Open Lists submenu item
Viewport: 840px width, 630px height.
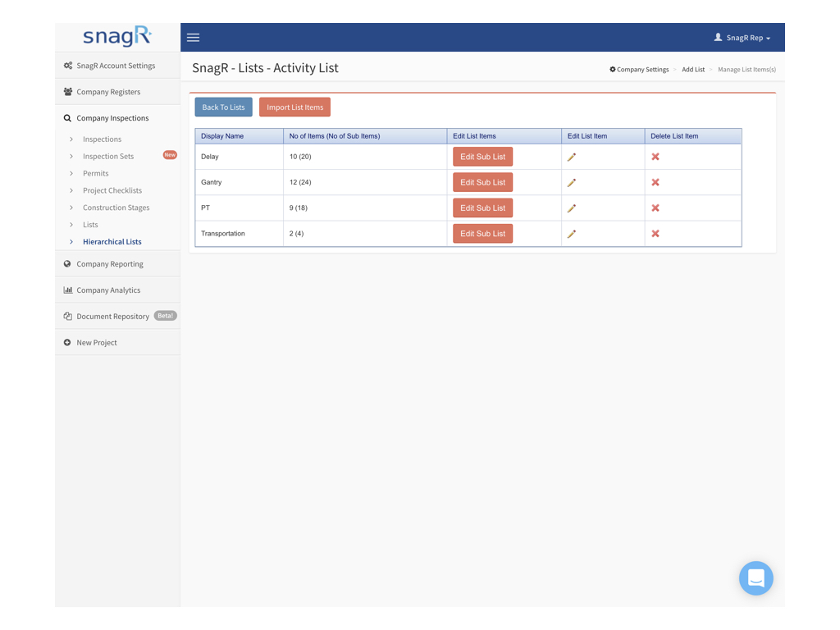pyautogui.click(x=90, y=225)
